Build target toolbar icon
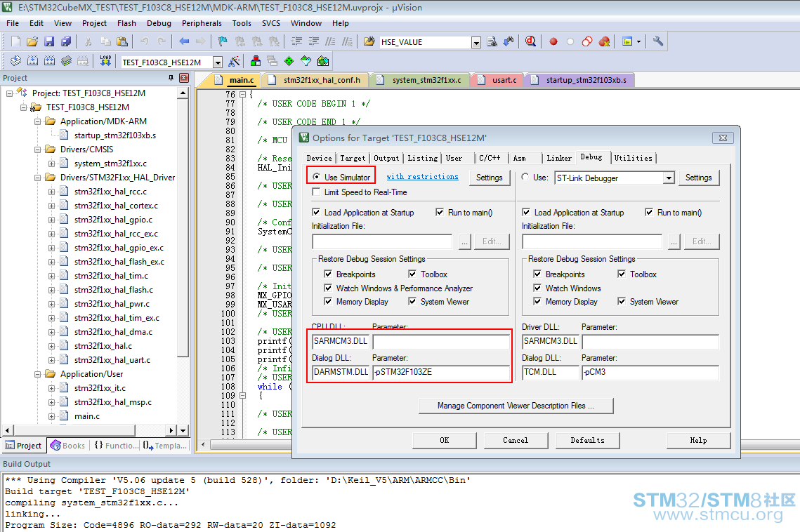Viewport: 800px width, 532px height. 32,61
